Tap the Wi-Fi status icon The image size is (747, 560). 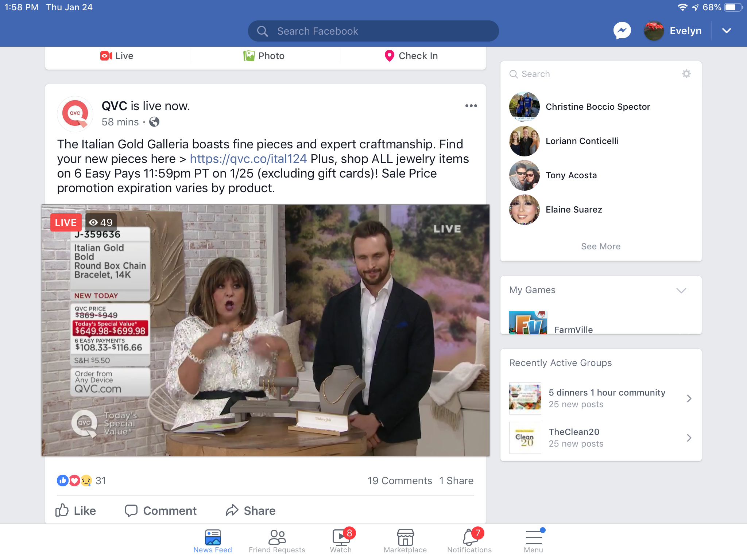coord(682,7)
